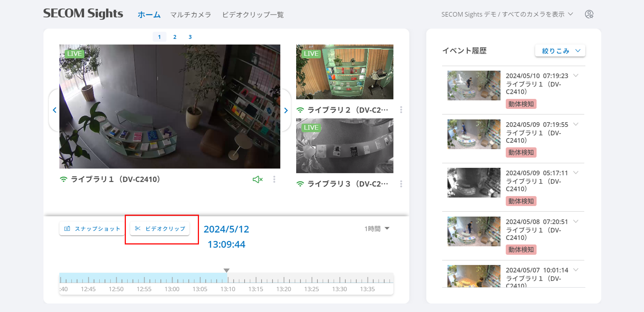Click the ライブラリ2 camera name label
The height and width of the screenshot is (312, 644).
(347, 110)
